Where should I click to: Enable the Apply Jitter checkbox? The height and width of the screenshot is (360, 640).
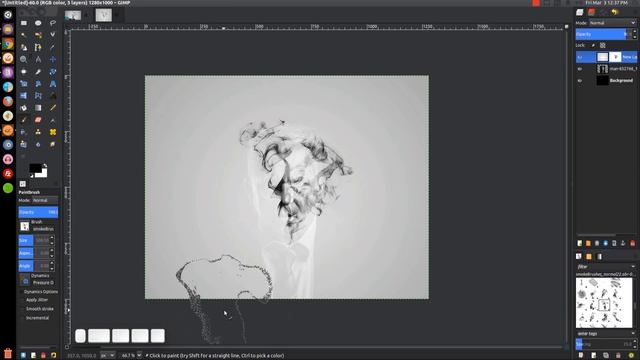[x=23, y=300]
